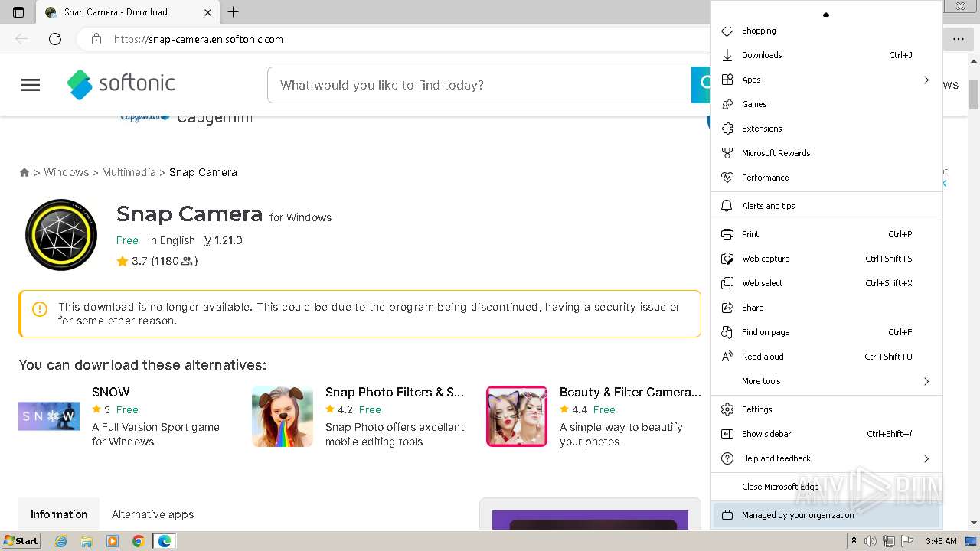Screen dimensions: 980x551
Task: Click Show sidebar entry
Action: pos(826,434)
